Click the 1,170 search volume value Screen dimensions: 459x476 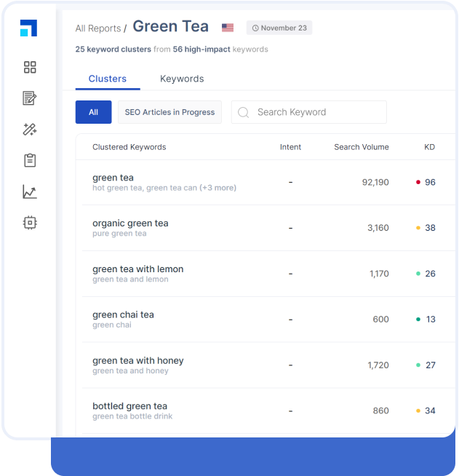[379, 274]
